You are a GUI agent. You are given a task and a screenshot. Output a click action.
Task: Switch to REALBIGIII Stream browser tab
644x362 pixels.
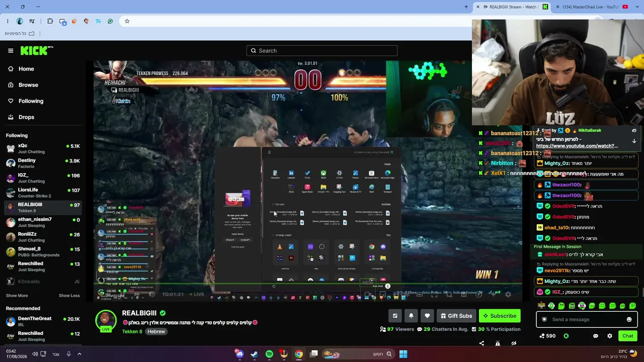pos(511,7)
